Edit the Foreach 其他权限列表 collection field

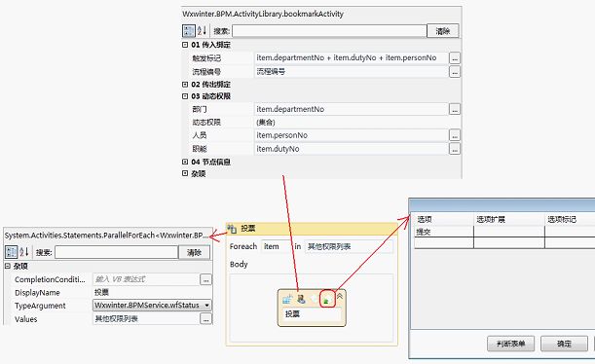click(349, 246)
